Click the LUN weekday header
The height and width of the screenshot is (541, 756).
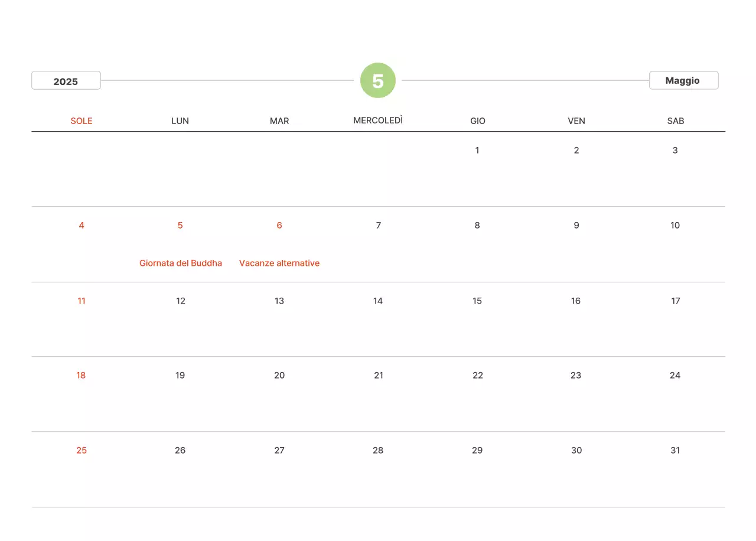pyautogui.click(x=180, y=120)
